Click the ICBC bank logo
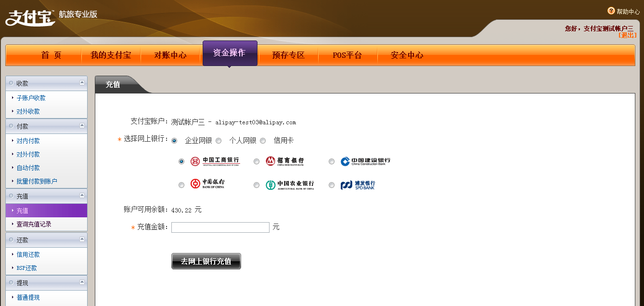Image resolution: width=644 pixels, height=306 pixels. pyautogui.click(x=214, y=161)
